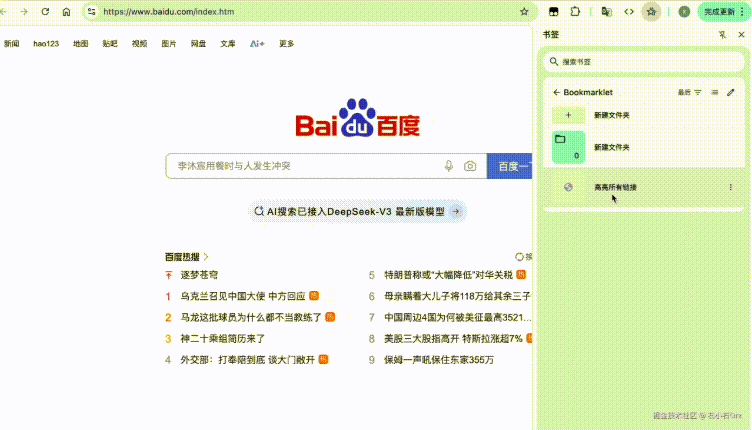
Task: Switch bookmark list view layout icon
Action: pyautogui.click(x=715, y=92)
